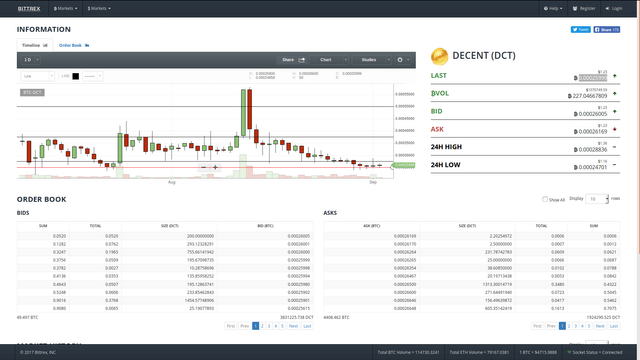This screenshot has width=640, height=360.
Task: Click the red arrow indicator beside ASK
Action: (615, 129)
